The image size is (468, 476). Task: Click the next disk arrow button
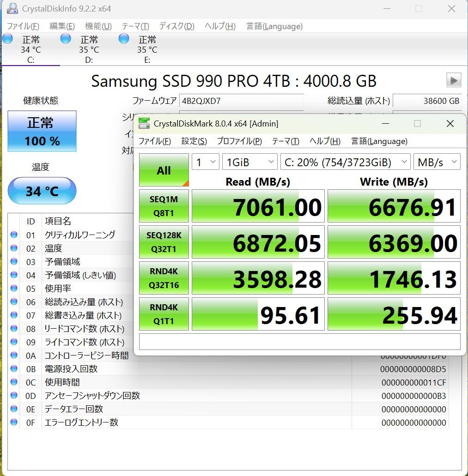click(453, 80)
